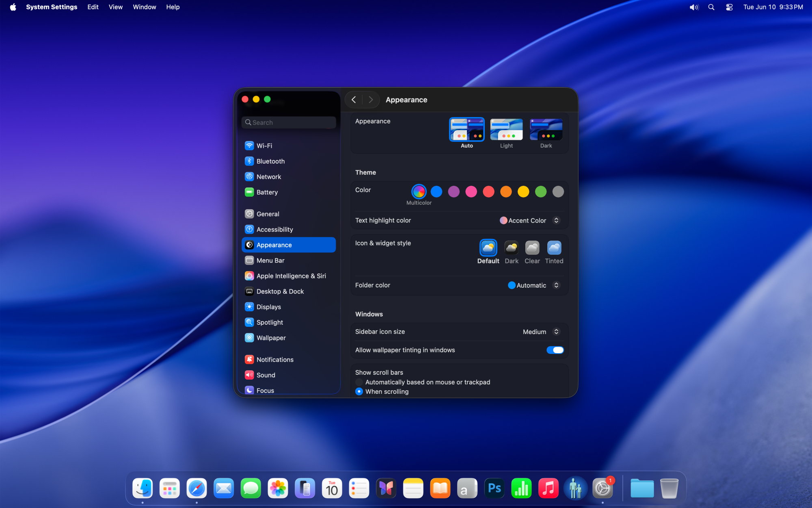Select Appearance in the sidebar
Screen dimensions: 812x508
coord(288,245)
